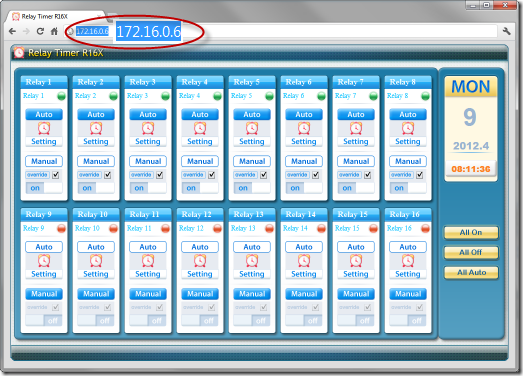
Task: Click the red status indicator of Relay 10
Action: tap(113, 229)
